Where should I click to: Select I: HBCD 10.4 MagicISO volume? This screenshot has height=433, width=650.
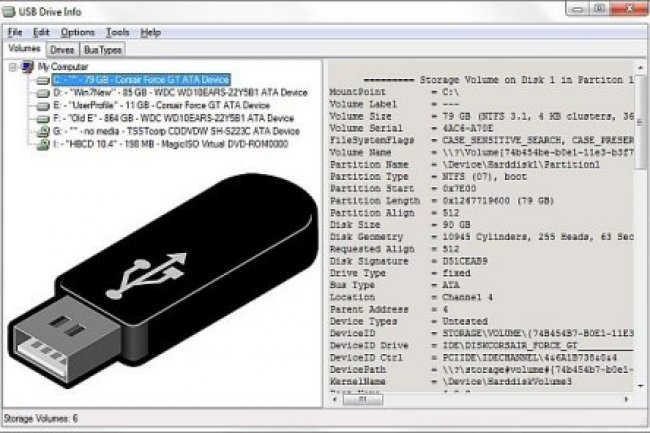[x=170, y=144]
